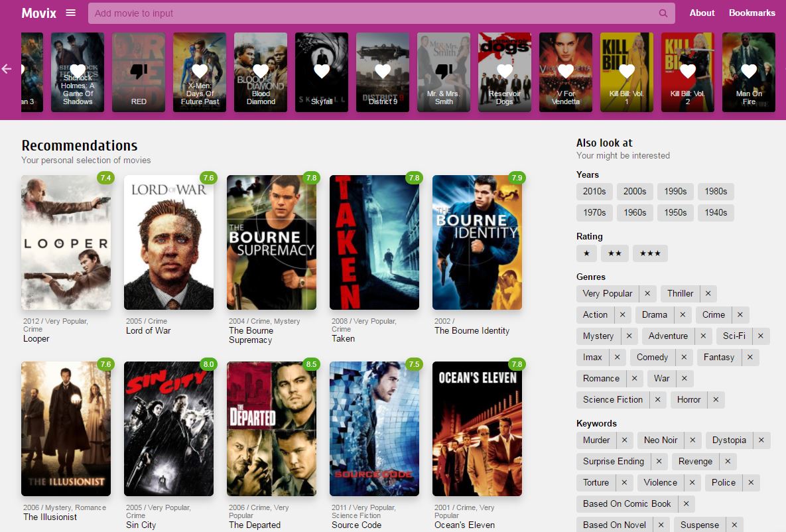Select the Surprise Ending keyword tag

point(614,461)
